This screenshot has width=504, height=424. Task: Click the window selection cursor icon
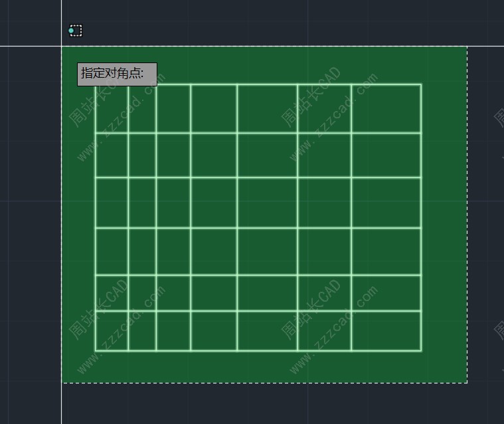coord(76,31)
